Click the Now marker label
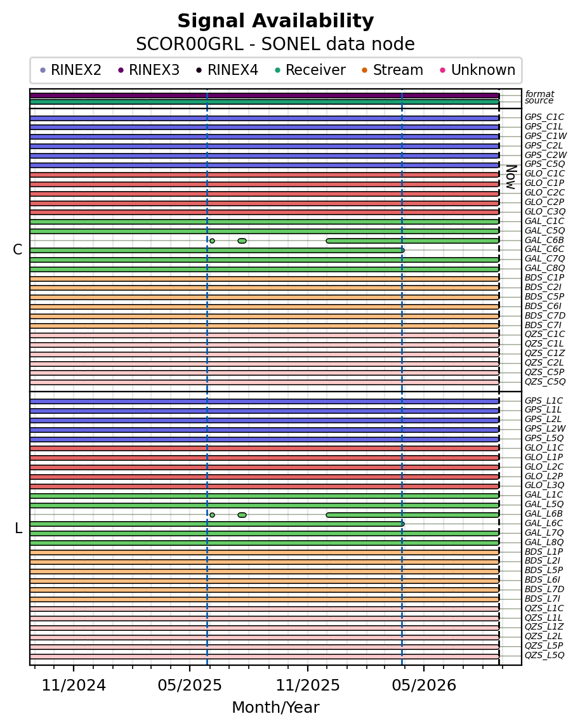 511,177
